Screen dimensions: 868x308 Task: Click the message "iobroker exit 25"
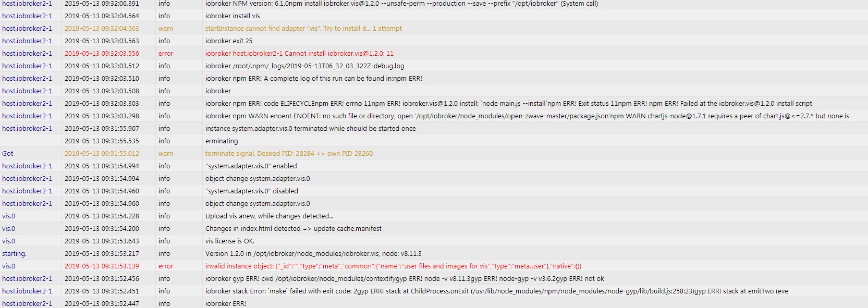tap(229, 41)
